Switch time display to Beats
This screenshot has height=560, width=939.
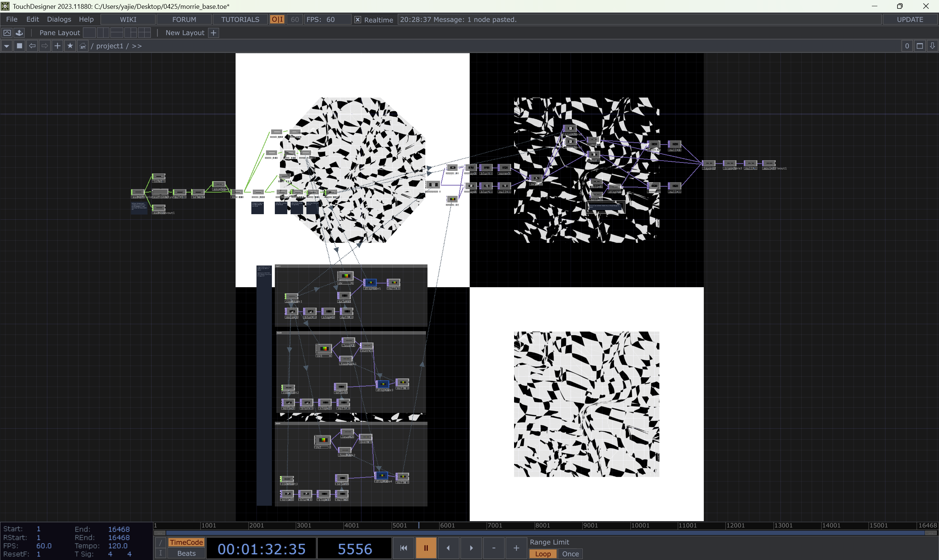[x=186, y=554]
